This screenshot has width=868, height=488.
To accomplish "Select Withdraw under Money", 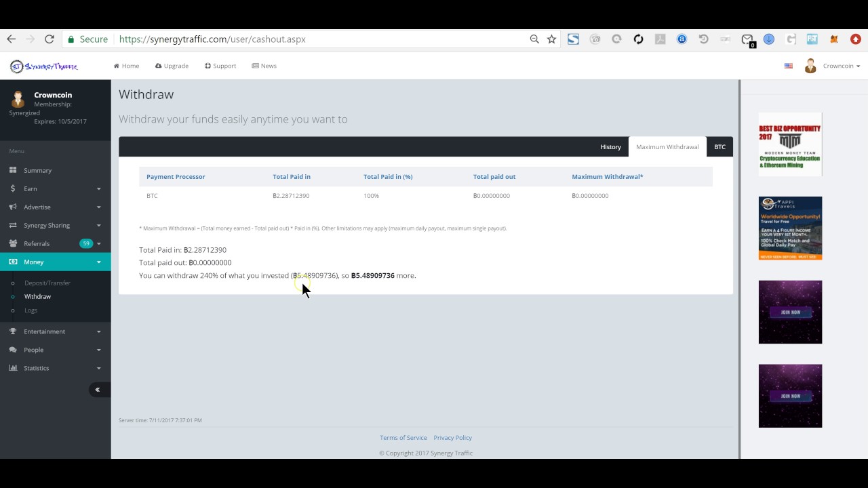I will click(x=37, y=297).
